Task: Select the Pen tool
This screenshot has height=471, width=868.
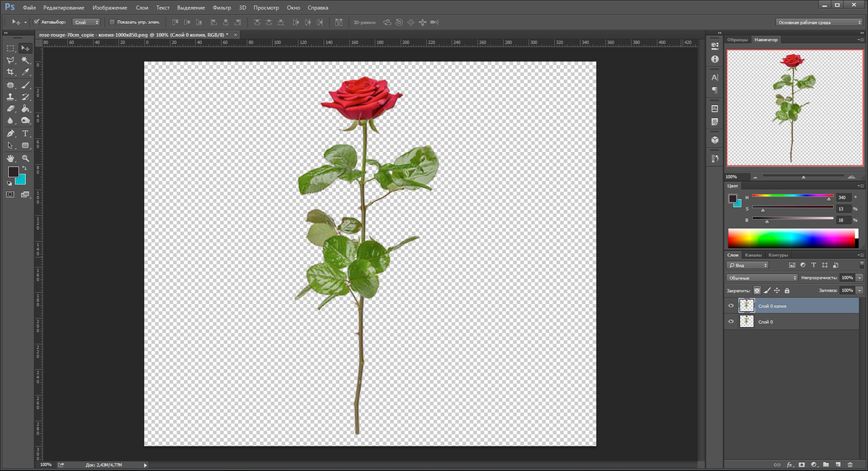Action: (x=10, y=134)
